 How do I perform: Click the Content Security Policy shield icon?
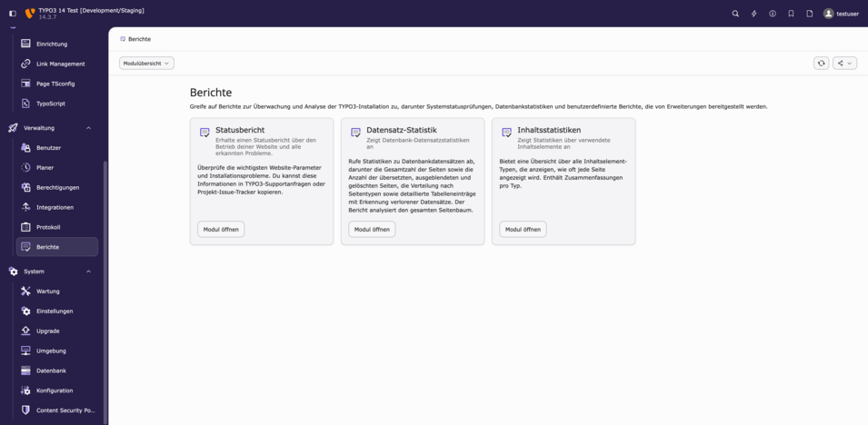(25, 410)
